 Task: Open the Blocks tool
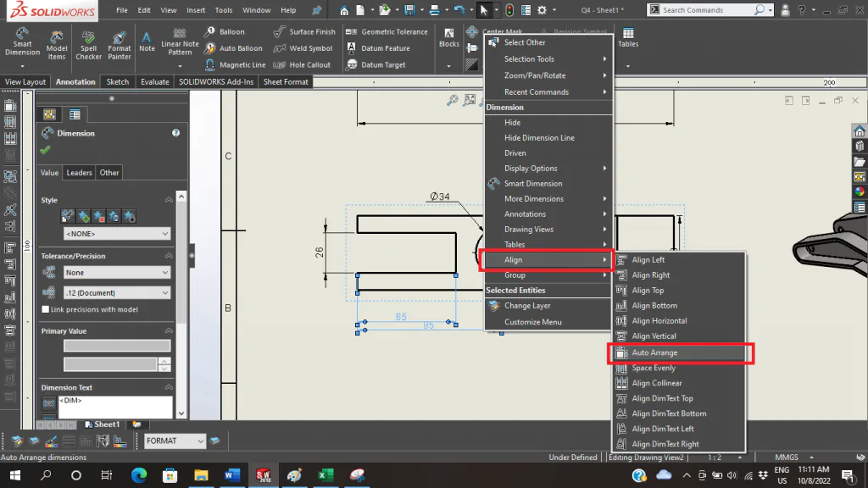point(449,37)
